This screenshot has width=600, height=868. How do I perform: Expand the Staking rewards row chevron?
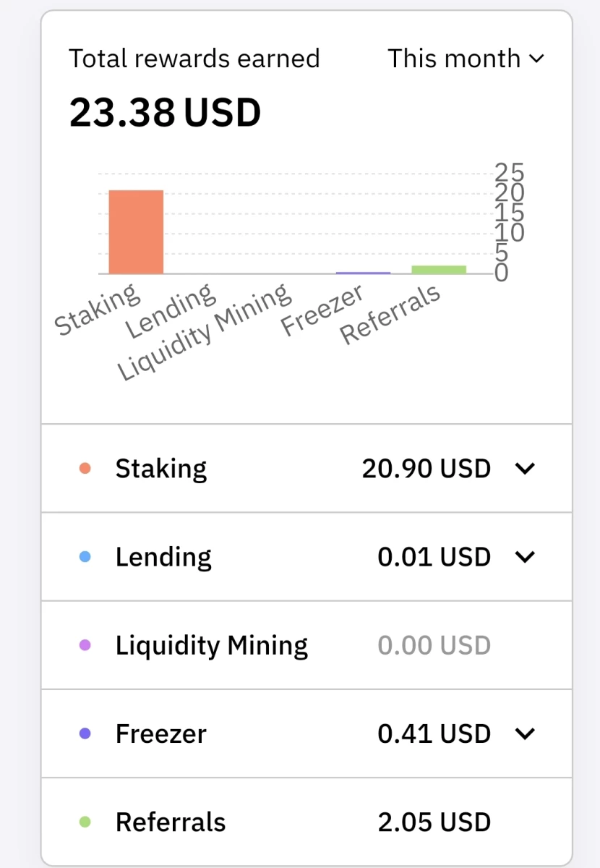click(525, 469)
